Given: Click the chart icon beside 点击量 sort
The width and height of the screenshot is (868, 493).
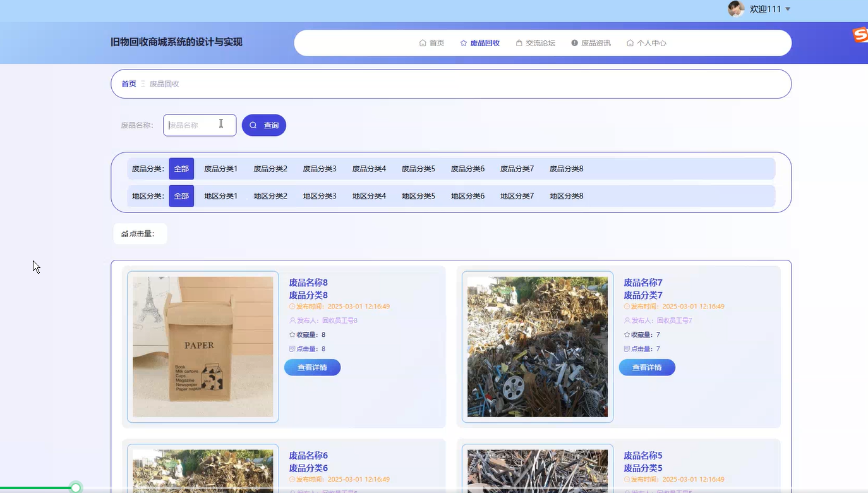Looking at the screenshot, I should pyautogui.click(x=124, y=234).
